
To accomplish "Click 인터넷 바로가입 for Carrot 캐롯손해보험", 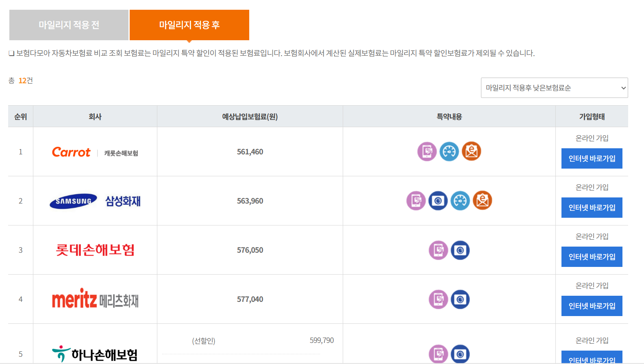I will tap(592, 158).
